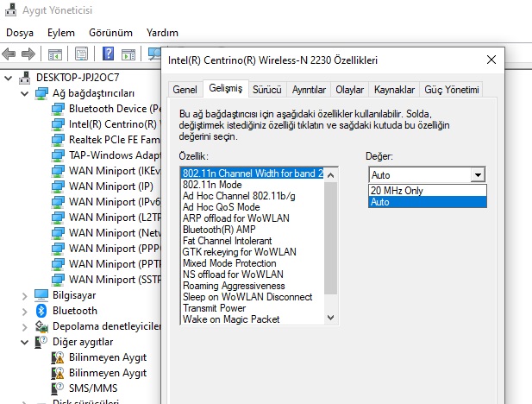Click the second Bilinmeyen Aygıt warning icon

[x=58, y=373]
